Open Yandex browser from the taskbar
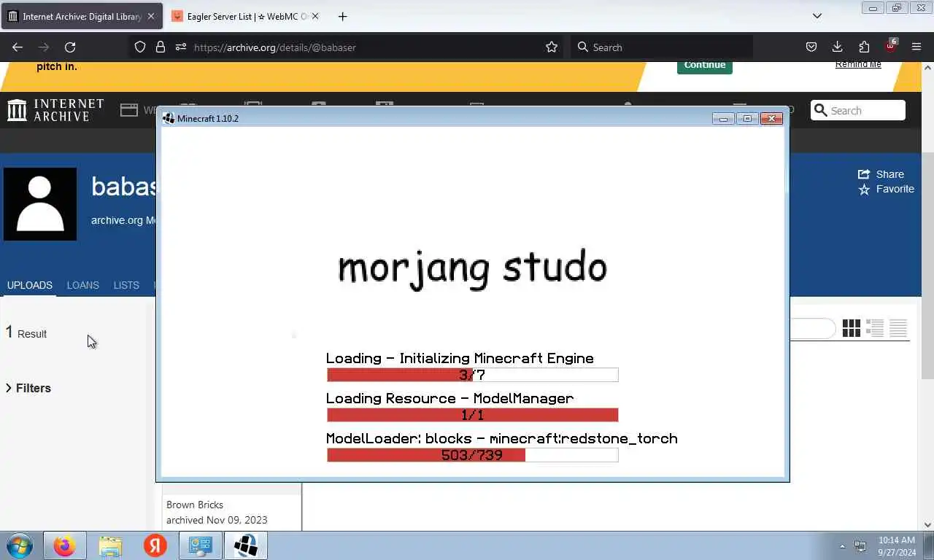This screenshot has height=560, width=934. point(155,545)
